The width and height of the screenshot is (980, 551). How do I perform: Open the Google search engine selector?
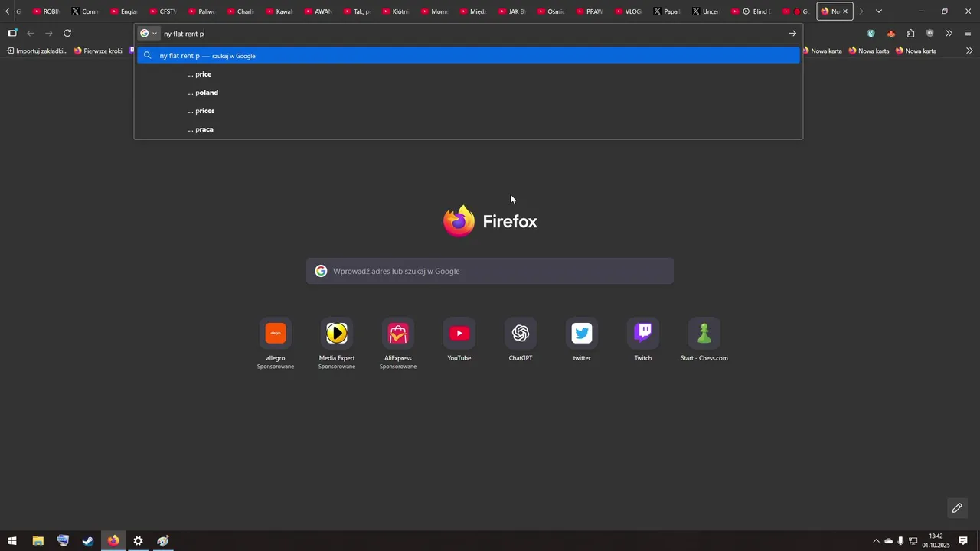[149, 34]
